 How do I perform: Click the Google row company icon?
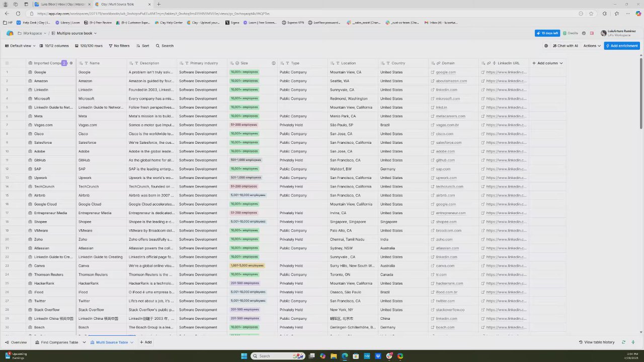click(30, 72)
